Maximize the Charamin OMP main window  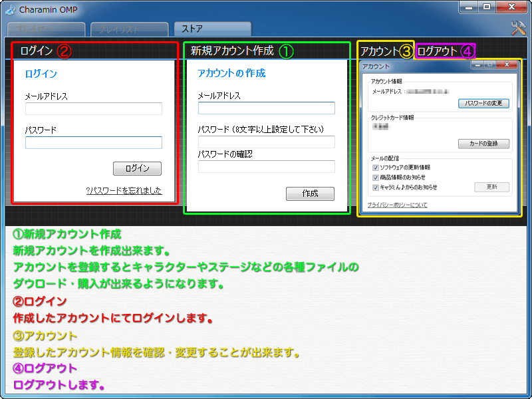click(487, 7)
